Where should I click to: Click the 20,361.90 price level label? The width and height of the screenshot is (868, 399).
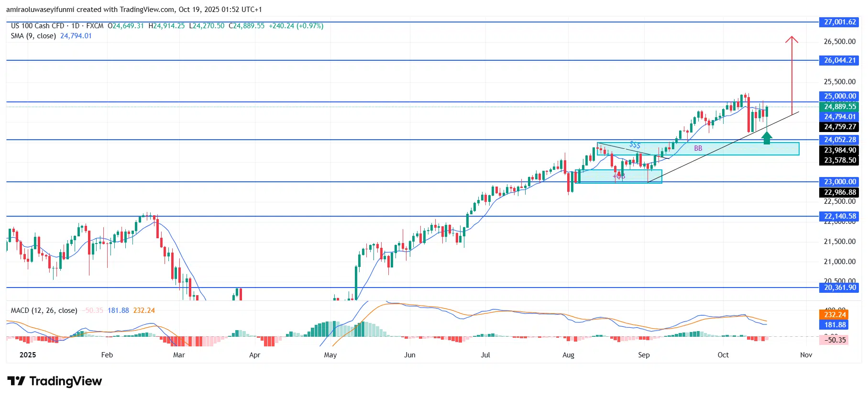pos(840,288)
